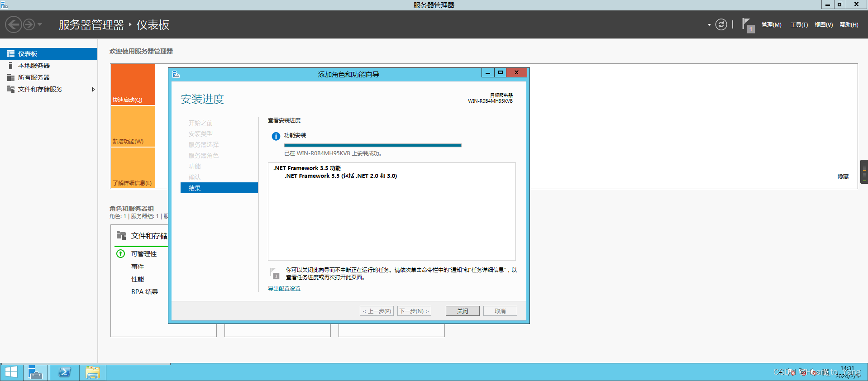Click the 服务器选择 wizard step
This screenshot has width=868, height=381.
[x=204, y=145]
